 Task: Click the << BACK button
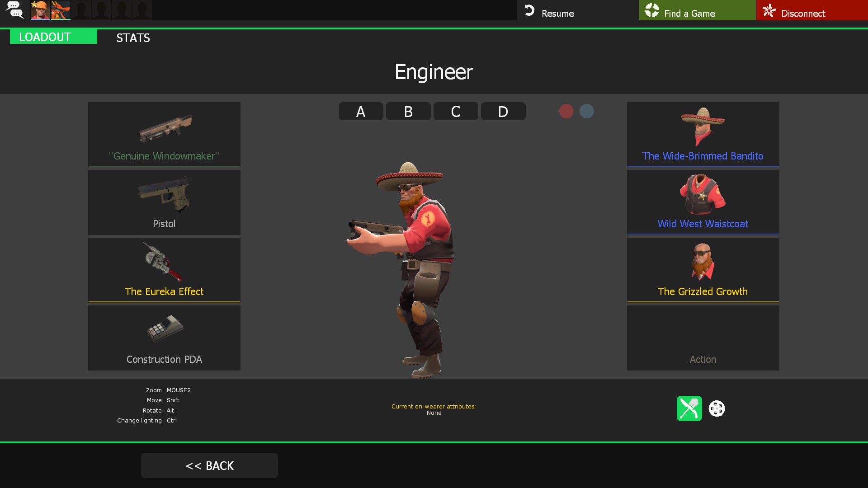click(x=209, y=465)
